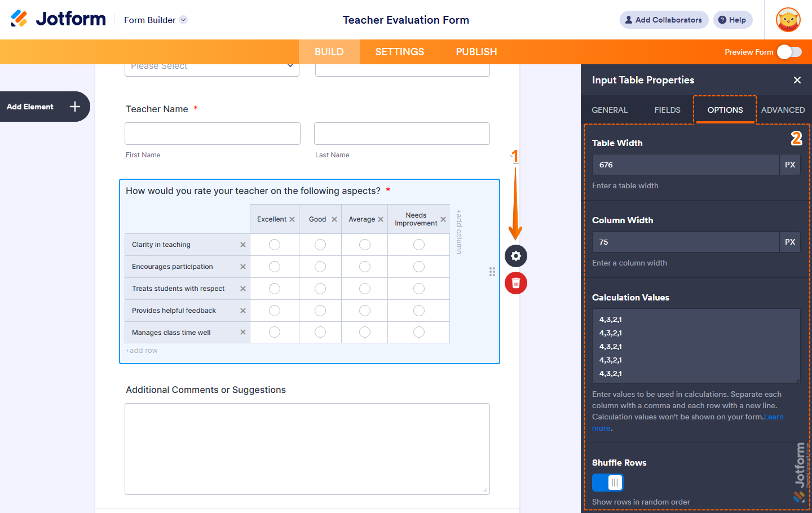This screenshot has height=513, width=812.
Task: Click the Needs Improvement column header
Action: 416,219
